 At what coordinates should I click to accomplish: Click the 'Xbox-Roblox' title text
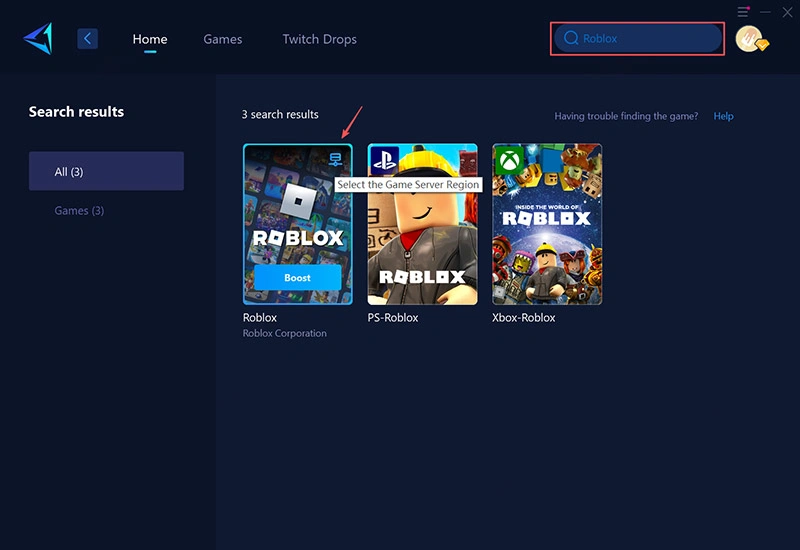pyautogui.click(x=523, y=317)
